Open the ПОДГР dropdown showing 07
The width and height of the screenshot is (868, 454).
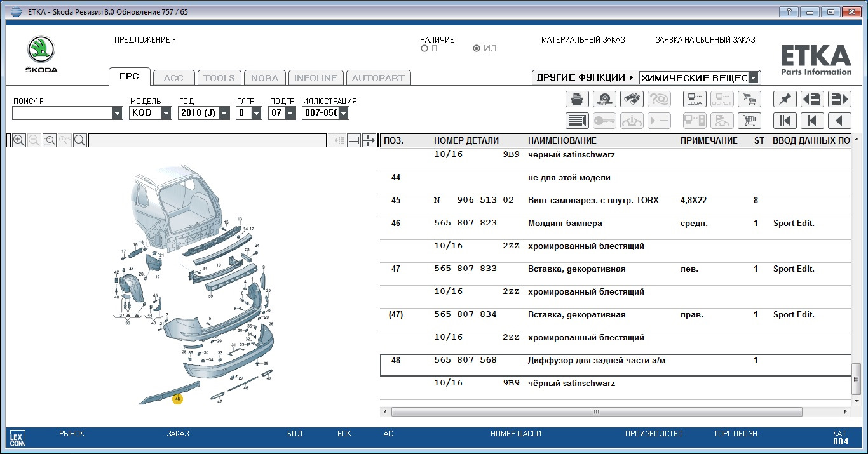coord(290,113)
